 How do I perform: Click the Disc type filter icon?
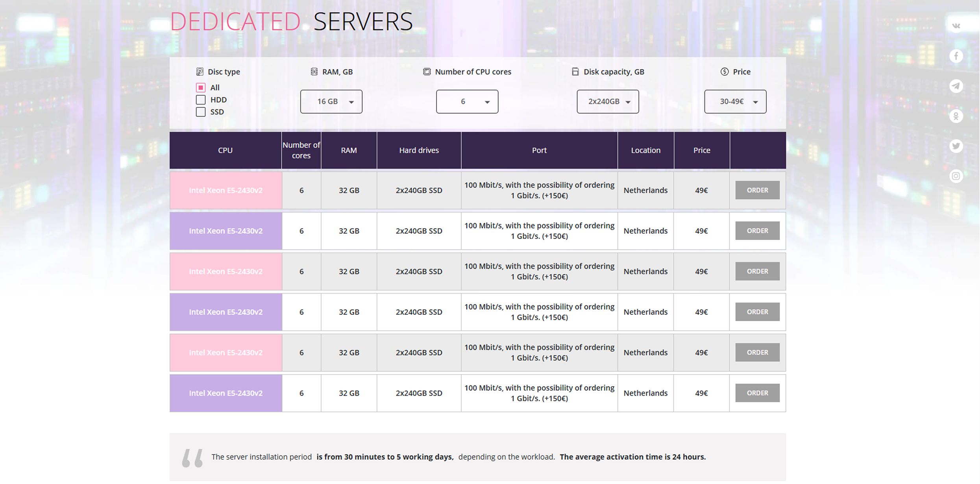200,72
